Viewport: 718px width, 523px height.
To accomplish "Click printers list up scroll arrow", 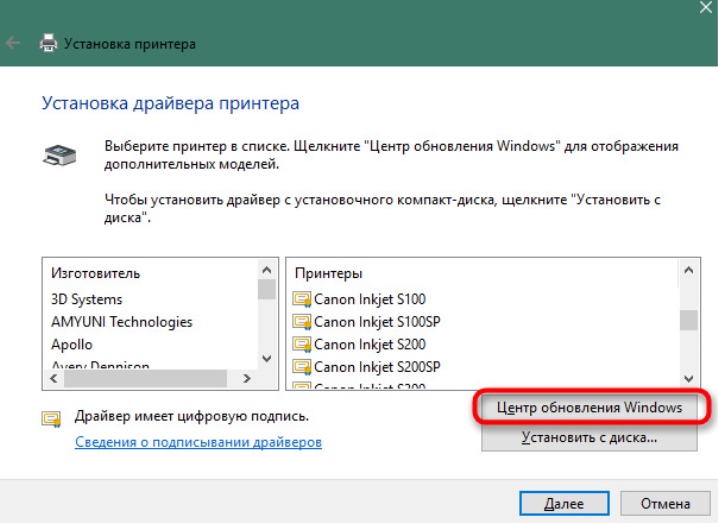I will pyautogui.click(x=688, y=270).
